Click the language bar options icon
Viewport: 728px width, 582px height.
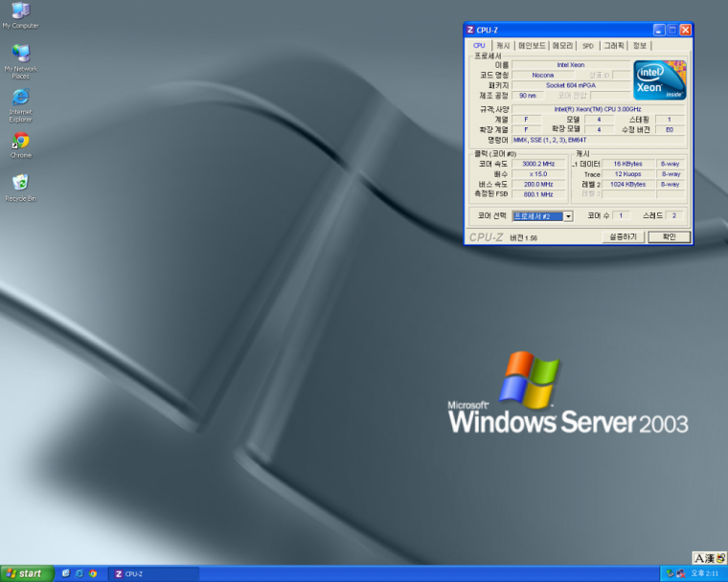tap(720, 558)
